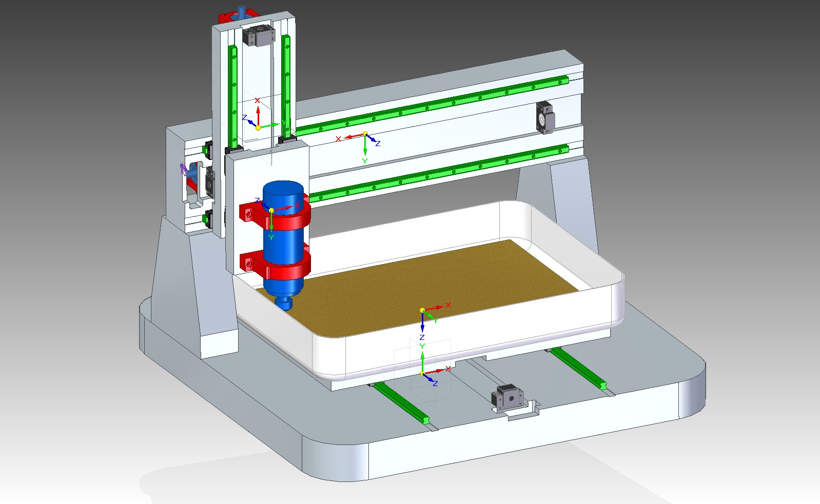Click the coordinate origin on the blue spindle
This screenshot has height=504, width=820.
tap(271, 210)
